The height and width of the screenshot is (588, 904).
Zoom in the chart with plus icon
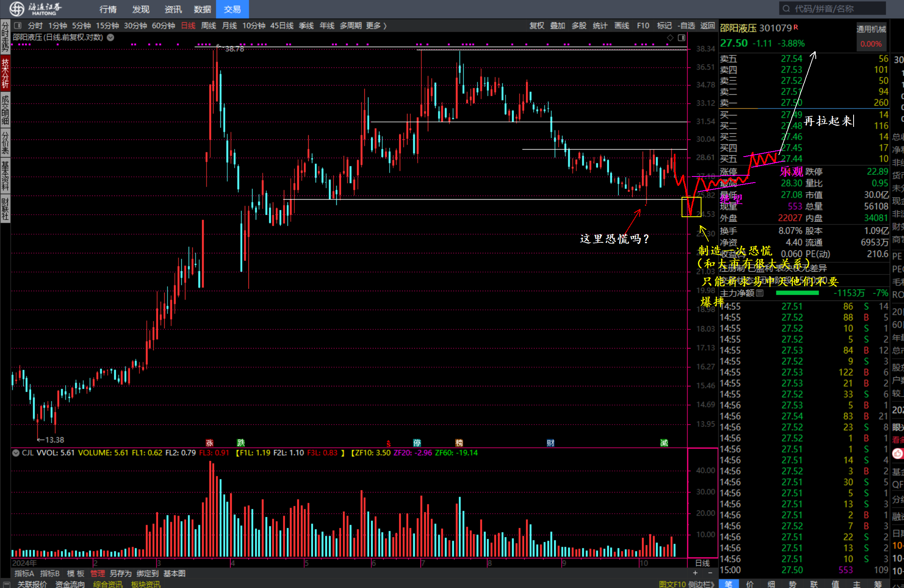[x=695, y=573]
